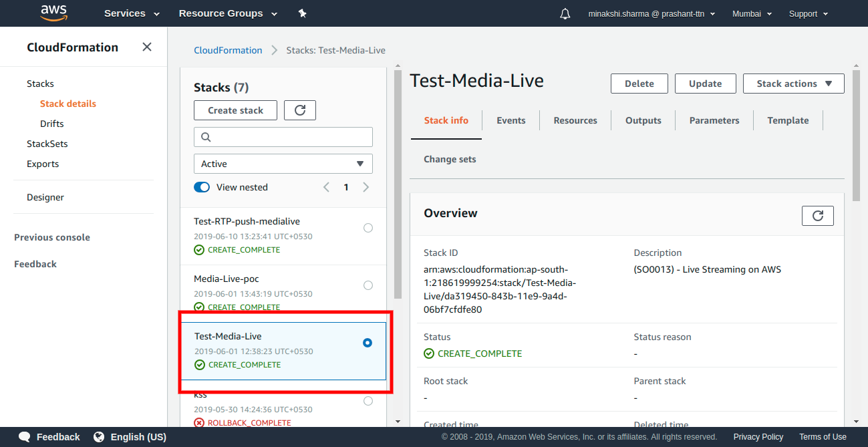Open the AWS home logo
This screenshot has height=447, width=868.
click(x=53, y=13)
